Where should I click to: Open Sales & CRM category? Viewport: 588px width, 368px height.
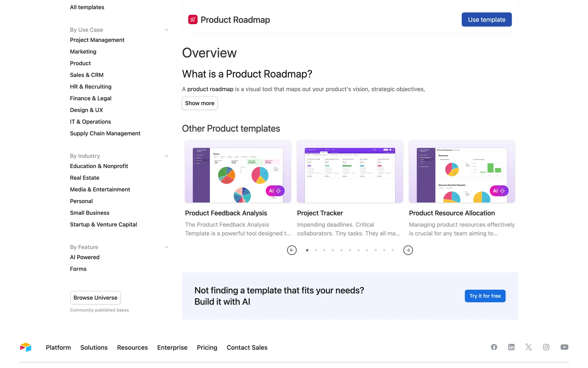[87, 75]
